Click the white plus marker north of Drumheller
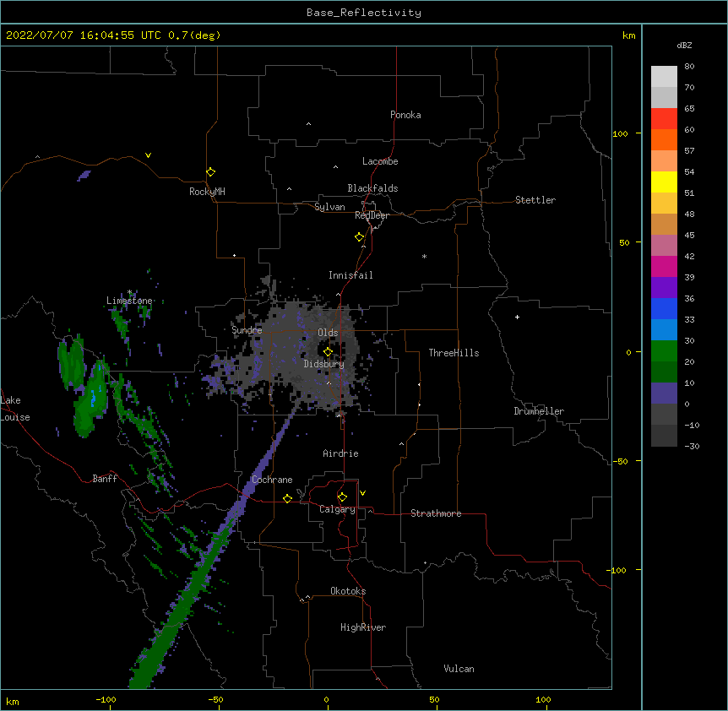Viewport: 728px width, 711px height. tap(517, 317)
